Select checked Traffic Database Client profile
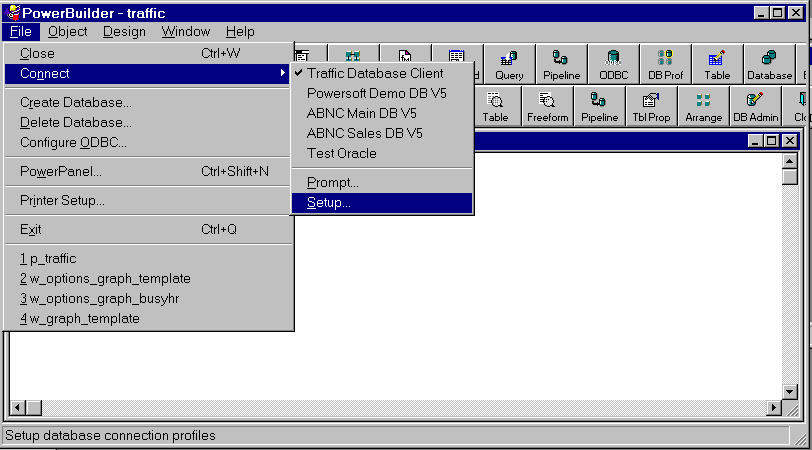This screenshot has width=812, height=450. tap(375, 73)
